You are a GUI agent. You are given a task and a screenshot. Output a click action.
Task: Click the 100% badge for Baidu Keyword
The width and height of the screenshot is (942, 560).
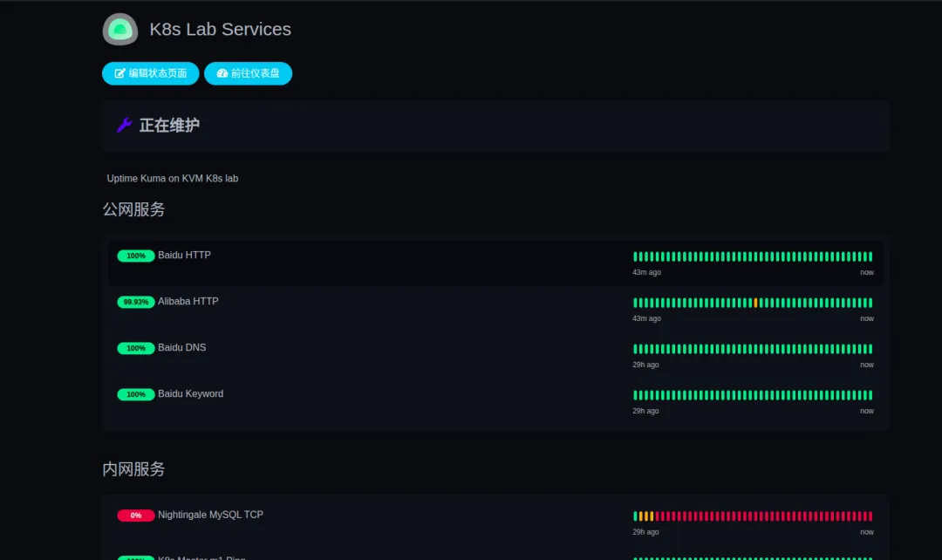pyautogui.click(x=136, y=395)
